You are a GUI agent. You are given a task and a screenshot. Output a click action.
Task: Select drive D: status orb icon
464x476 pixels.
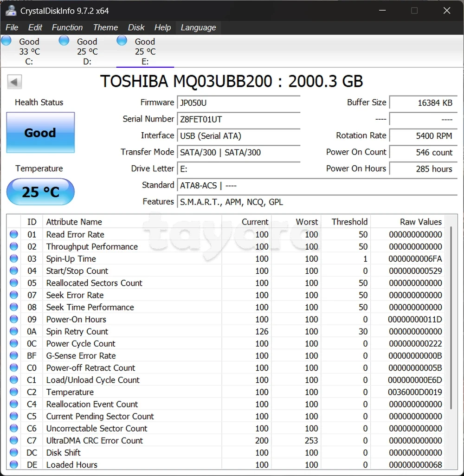point(64,41)
